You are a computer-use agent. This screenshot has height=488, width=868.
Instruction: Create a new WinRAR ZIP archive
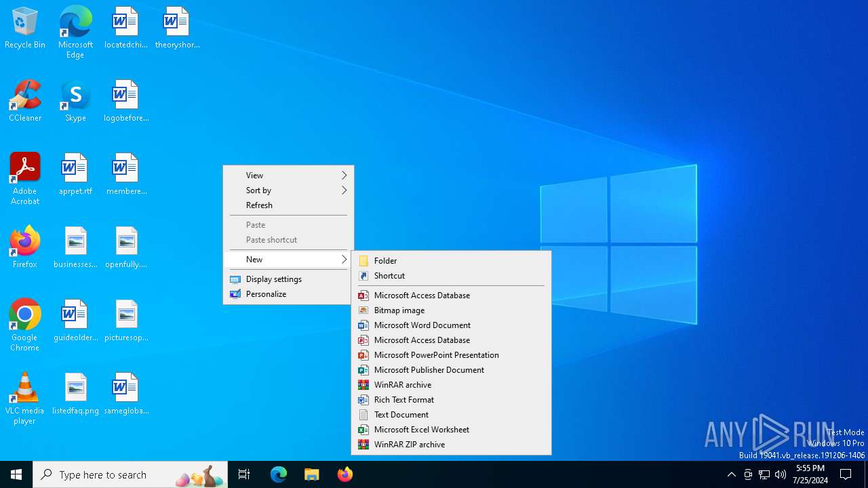tap(451, 445)
